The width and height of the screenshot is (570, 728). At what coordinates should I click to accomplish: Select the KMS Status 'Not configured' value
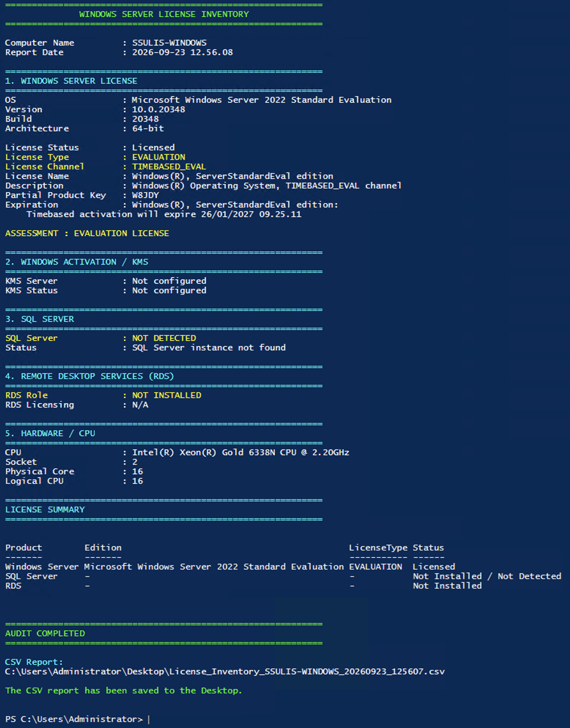click(169, 291)
